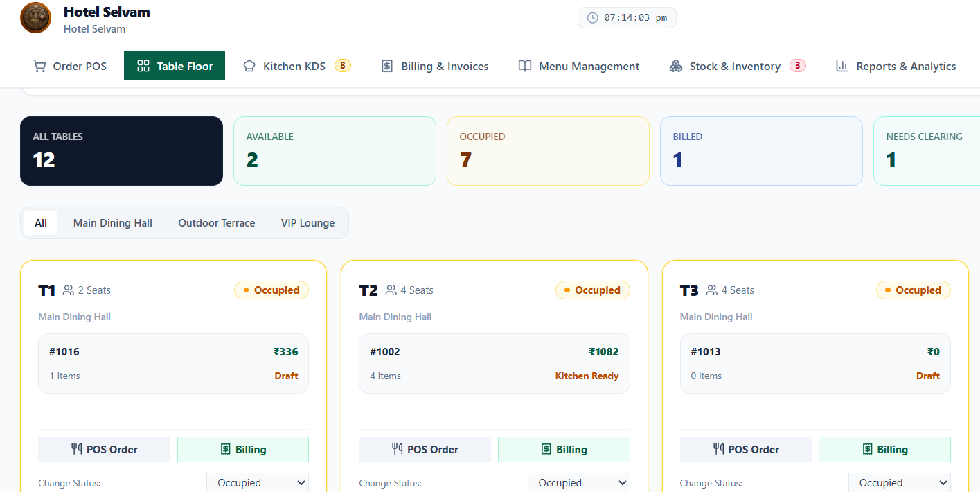Click Billing button on table T2

pos(564,449)
